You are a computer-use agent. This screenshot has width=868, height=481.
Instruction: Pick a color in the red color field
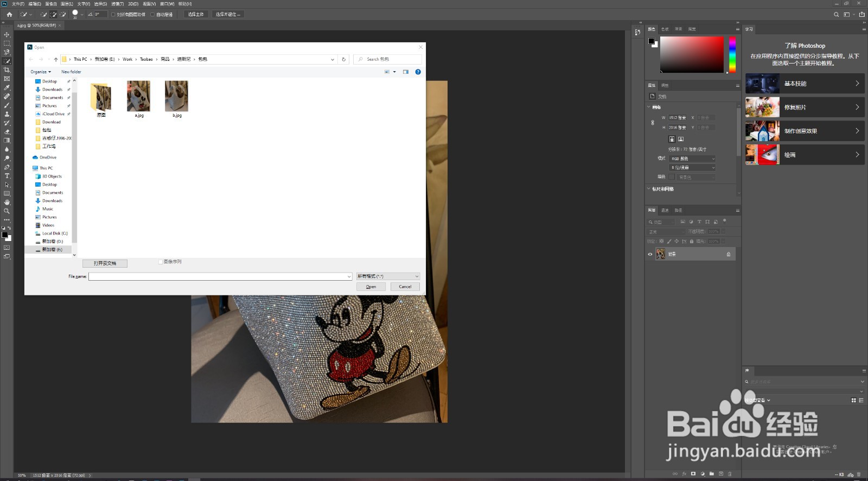pos(692,54)
